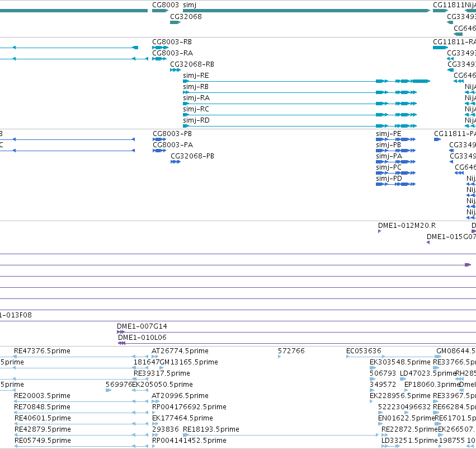Image resolution: width=476 pixels, height=449 pixels.
Task: Click the CG8003-PB protein label
Action: click(x=172, y=134)
